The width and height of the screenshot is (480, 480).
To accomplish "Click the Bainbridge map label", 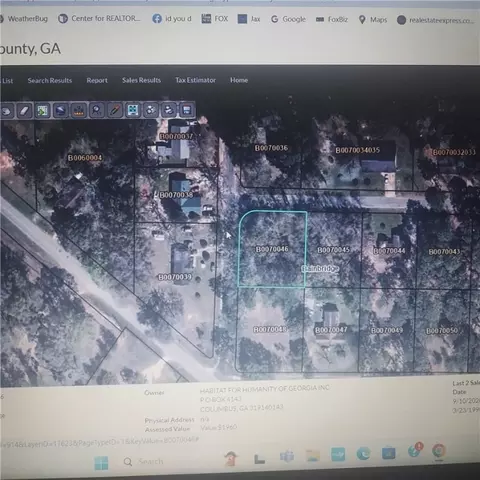I will [x=320, y=269].
